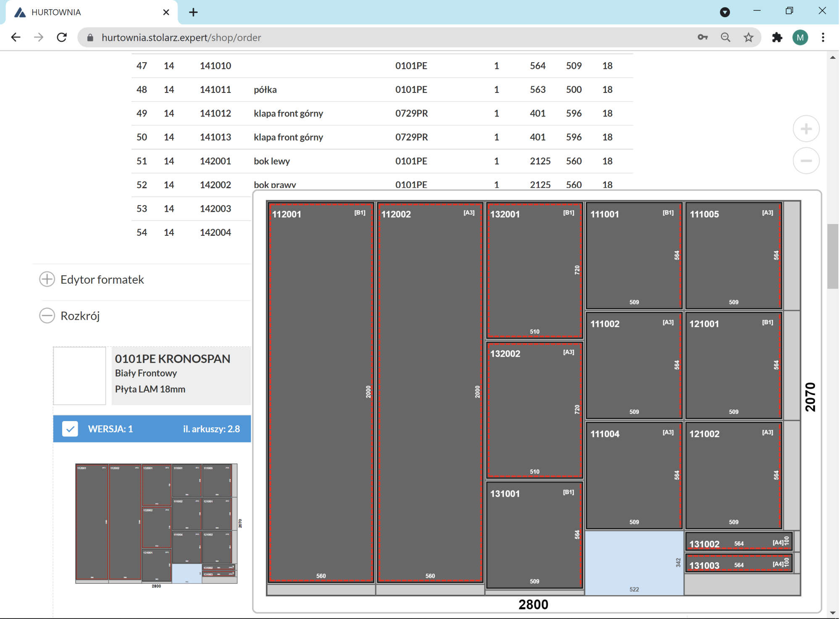Open the M profile avatar
Image resolution: width=840 pixels, height=619 pixels.
[800, 37]
